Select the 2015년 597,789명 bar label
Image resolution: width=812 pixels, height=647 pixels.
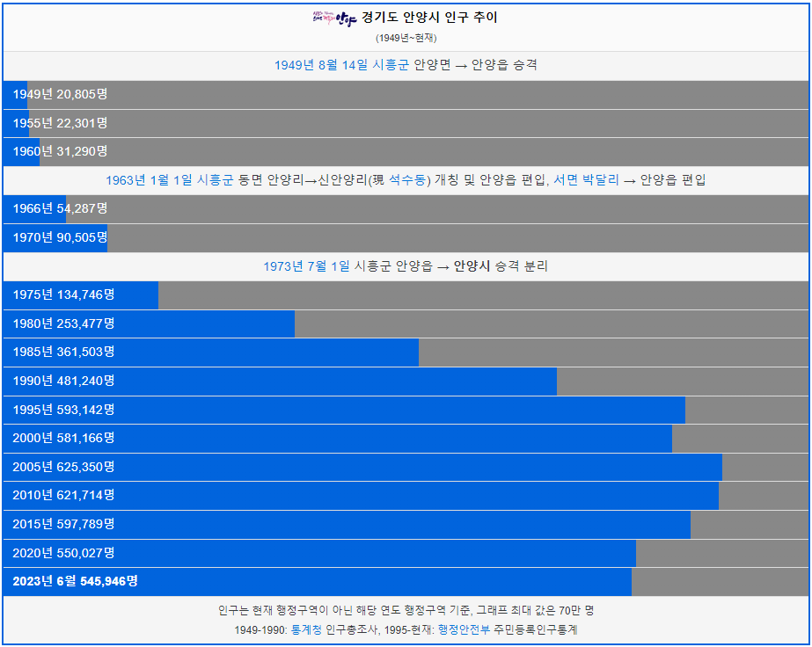coord(63,524)
